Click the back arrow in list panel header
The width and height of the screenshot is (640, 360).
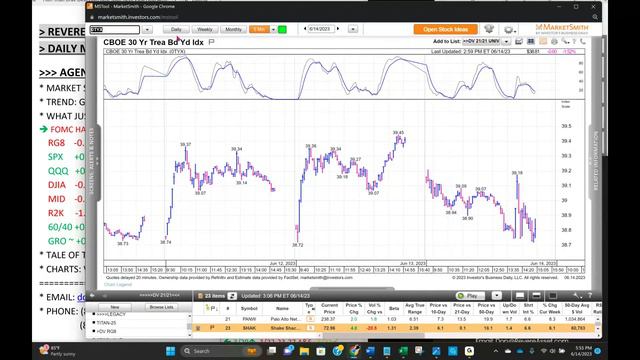pos(92,296)
